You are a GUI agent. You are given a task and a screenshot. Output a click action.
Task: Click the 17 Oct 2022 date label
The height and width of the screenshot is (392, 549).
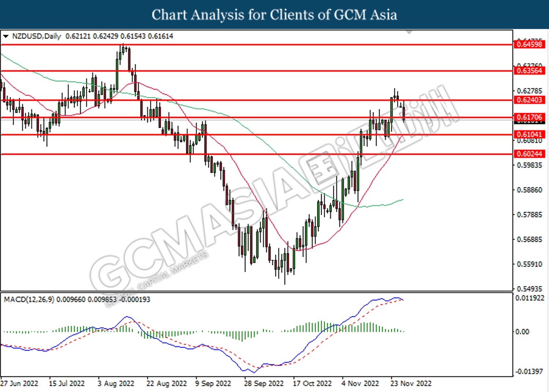click(x=312, y=383)
